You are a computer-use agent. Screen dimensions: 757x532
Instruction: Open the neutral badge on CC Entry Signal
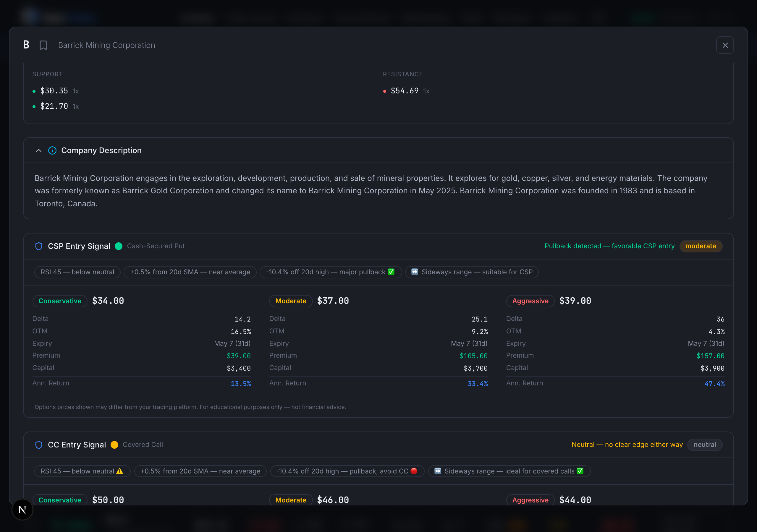[705, 445]
